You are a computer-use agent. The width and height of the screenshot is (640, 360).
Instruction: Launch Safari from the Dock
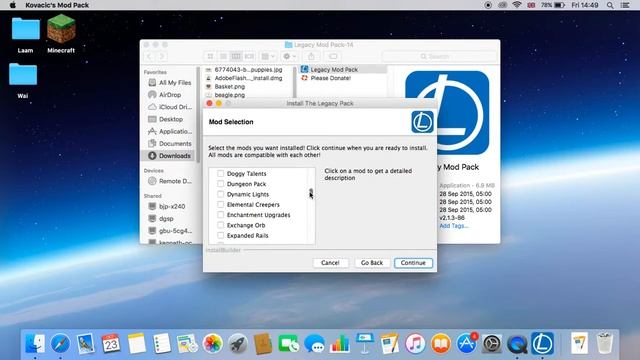tap(60, 343)
